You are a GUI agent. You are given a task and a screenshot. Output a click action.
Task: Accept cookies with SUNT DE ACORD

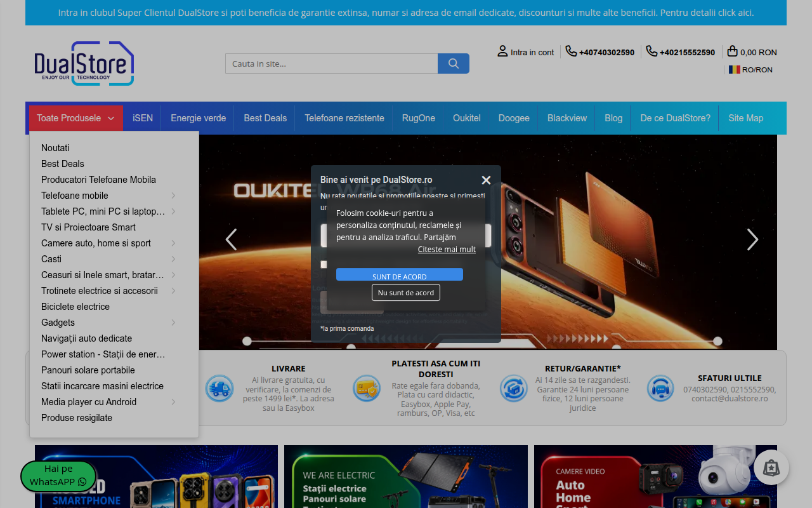[x=400, y=275]
